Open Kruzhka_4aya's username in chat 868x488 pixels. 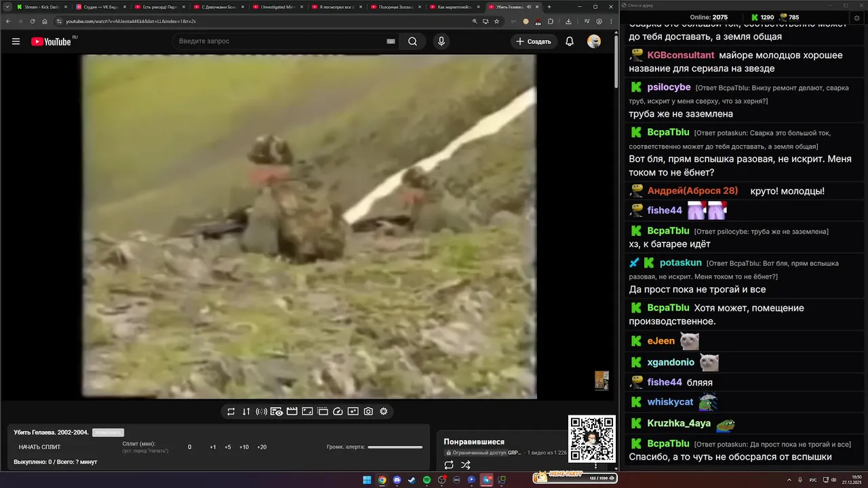click(679, 424)
